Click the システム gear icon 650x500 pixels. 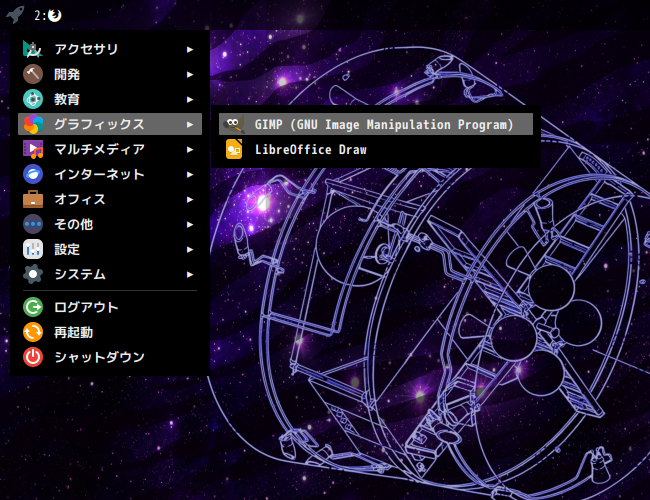33,274
